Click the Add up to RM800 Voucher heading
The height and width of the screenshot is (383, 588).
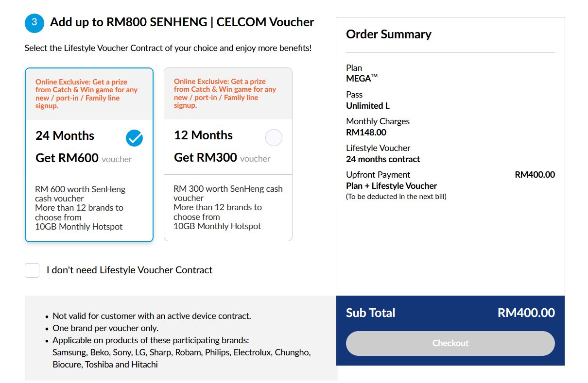coord(182,22)
